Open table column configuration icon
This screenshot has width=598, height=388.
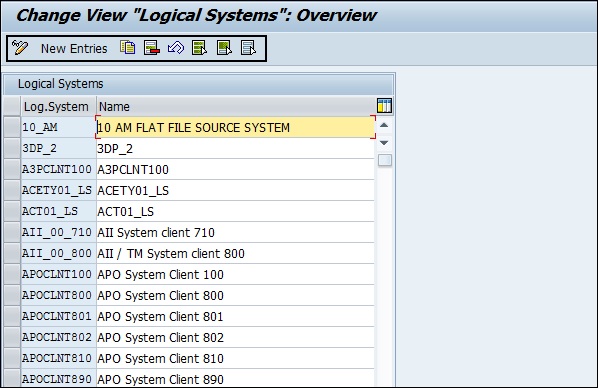click(x=384, y=106)
